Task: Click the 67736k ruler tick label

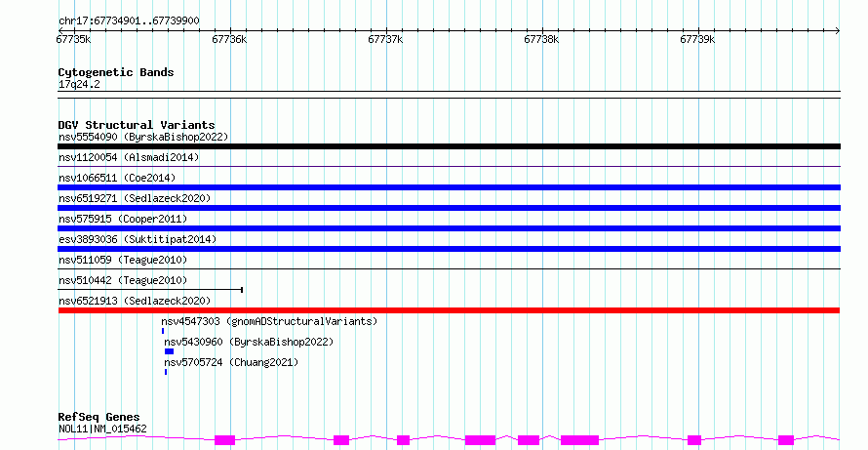Action: pyautogui.click(x=230, y=39)
